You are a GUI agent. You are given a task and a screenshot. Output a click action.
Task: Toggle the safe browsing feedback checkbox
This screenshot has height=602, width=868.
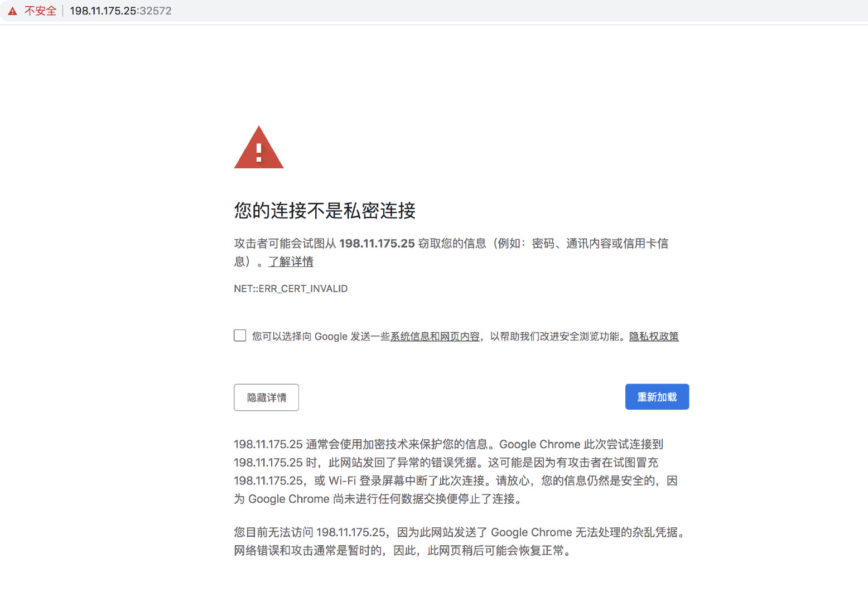240,335
